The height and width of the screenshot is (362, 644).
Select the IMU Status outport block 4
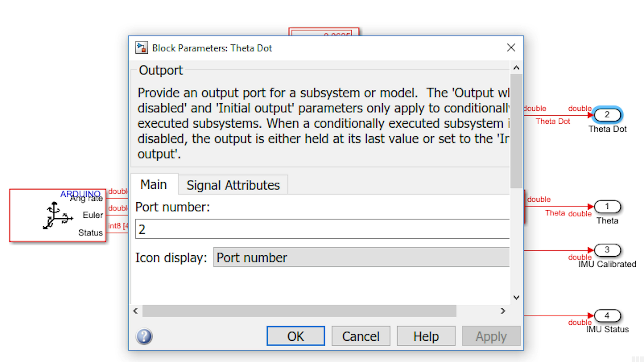click(607, 316)
